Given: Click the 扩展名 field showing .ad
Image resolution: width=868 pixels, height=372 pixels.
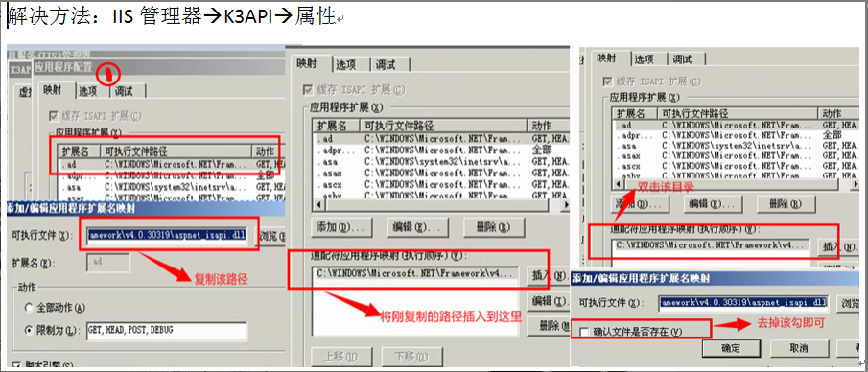Looking at the screenshot, I should coord(108,262).
